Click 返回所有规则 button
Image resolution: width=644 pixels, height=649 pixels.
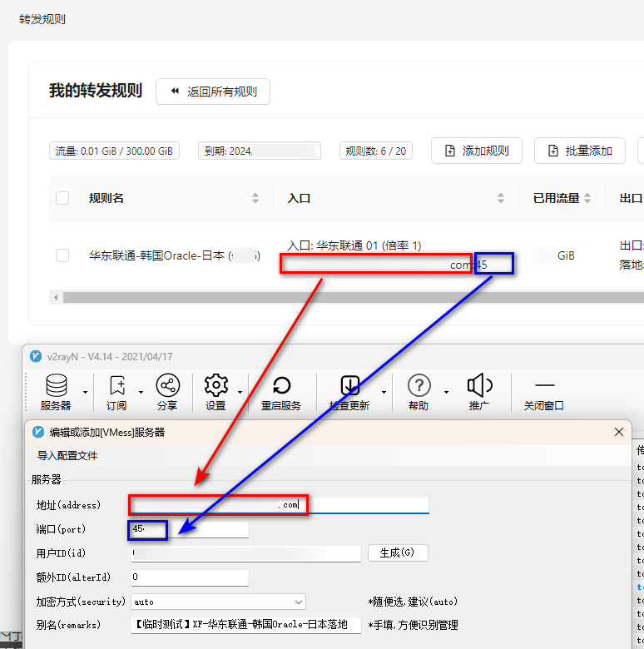213,92
